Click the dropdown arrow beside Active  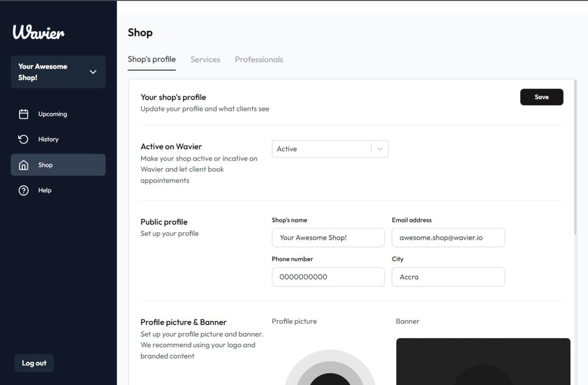tap(379, 149)
